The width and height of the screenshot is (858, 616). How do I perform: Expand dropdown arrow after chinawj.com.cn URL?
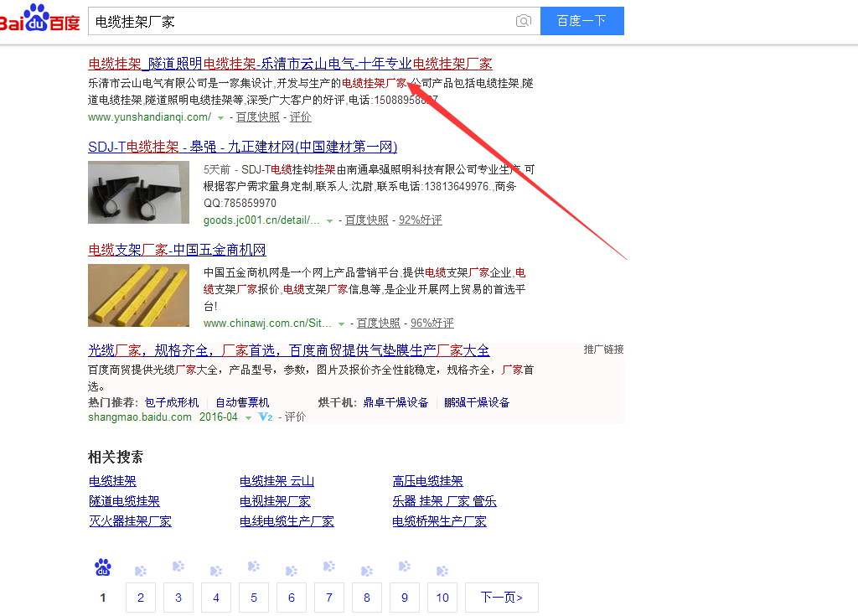[x=342, y=324]
